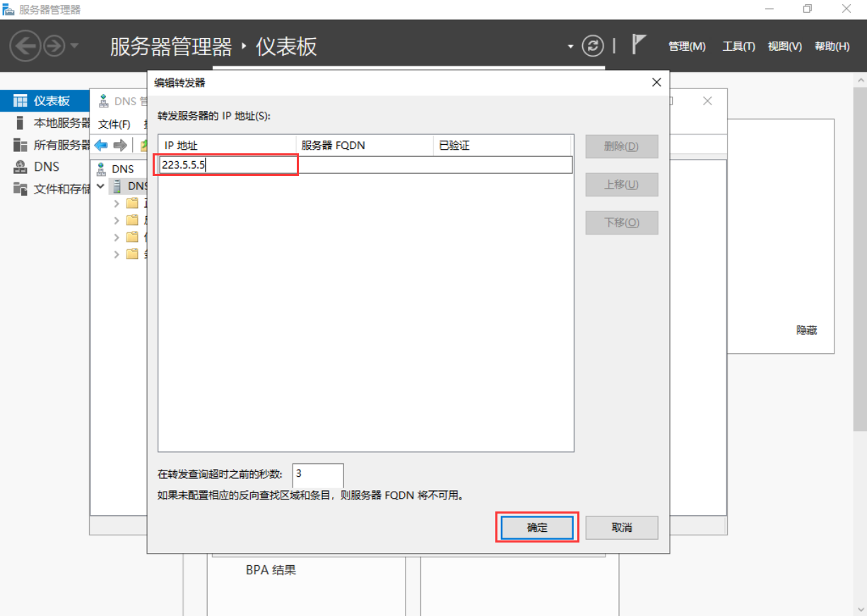Viewport: 867px width, 616px height.
Task: Click the timeout seconds field showing 3
Action: 317,474
